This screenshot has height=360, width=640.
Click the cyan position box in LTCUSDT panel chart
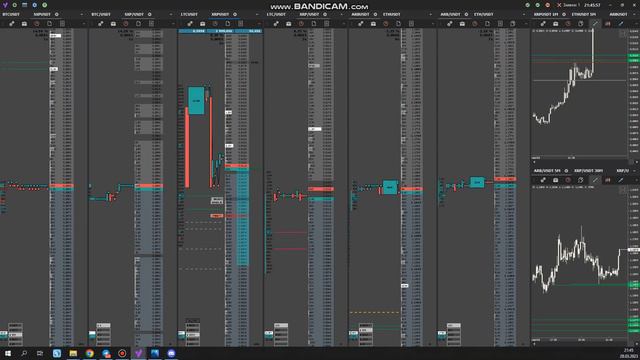click(196, 100)
